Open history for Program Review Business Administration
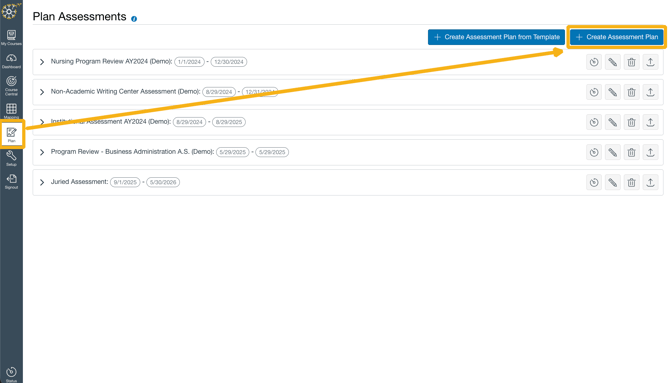Screen dimensions: 670x383 click(594, 152)
